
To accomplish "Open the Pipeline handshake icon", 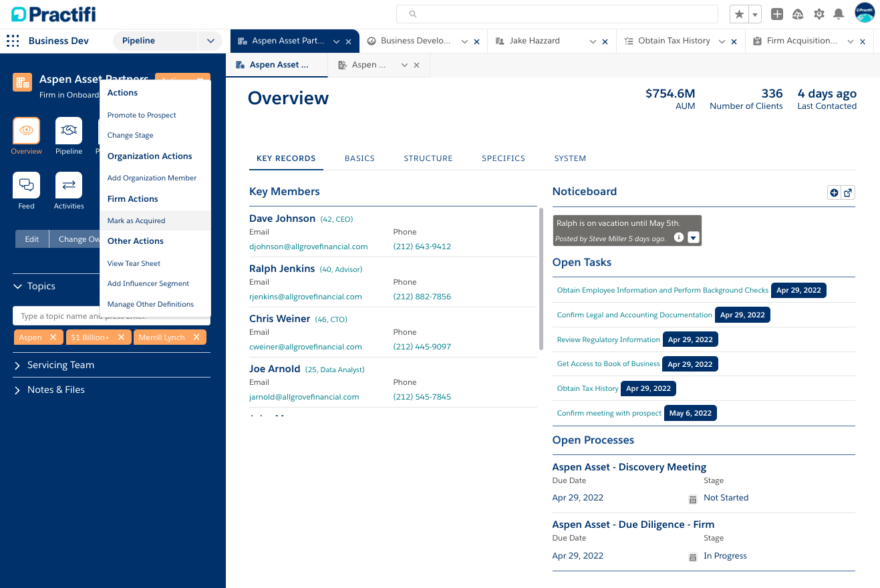I will click(69, 131).
